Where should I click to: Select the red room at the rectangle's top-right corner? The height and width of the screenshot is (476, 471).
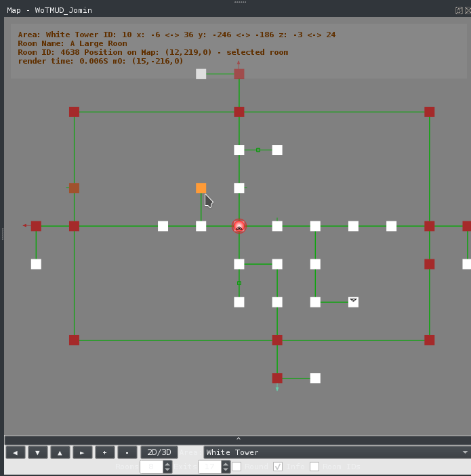[x=430, y=112]
